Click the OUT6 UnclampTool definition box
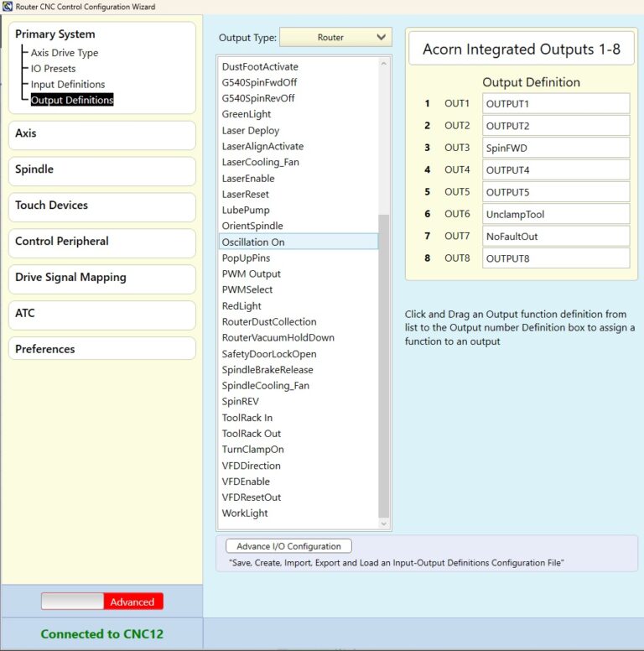Screen dimensions: 644x651 (x=555, y=214)
